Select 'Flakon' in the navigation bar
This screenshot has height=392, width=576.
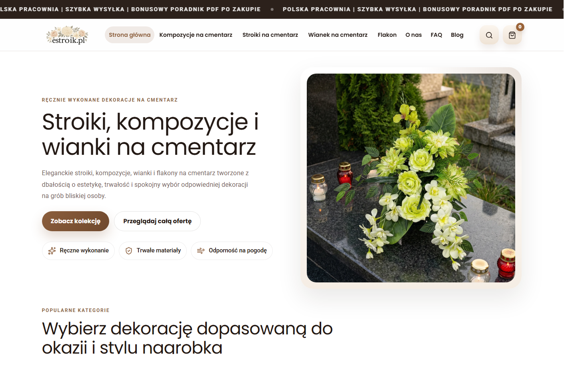[x=387, y=35]
